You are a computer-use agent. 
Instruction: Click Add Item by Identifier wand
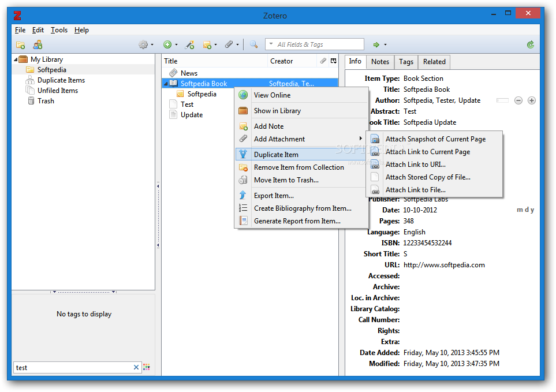click(190, 44)
